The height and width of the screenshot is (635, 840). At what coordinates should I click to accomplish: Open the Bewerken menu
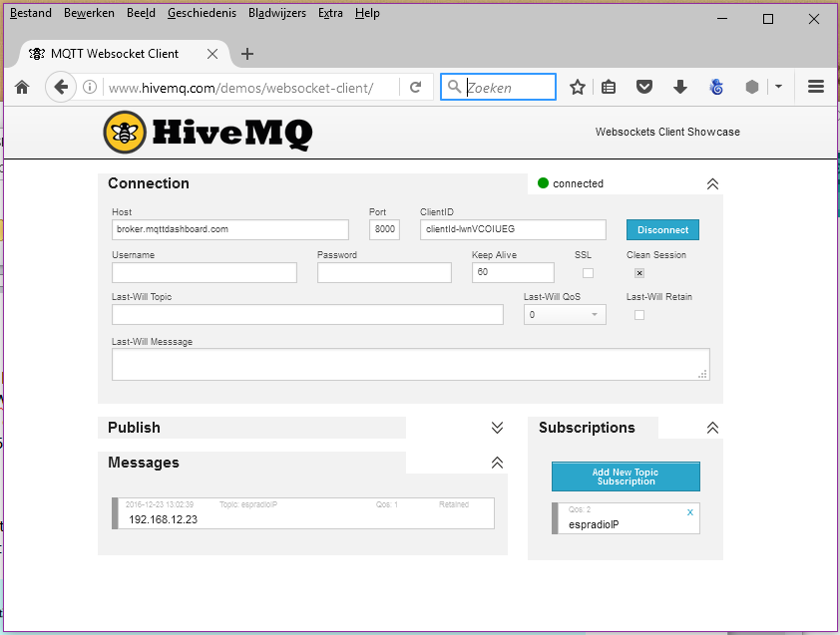89,13
